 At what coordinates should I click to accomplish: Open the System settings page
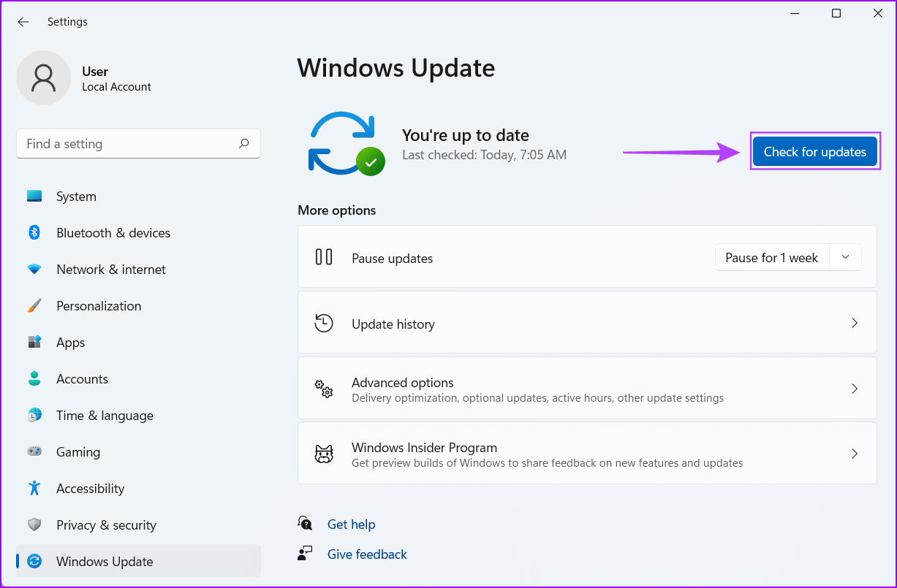click(138, 196)
